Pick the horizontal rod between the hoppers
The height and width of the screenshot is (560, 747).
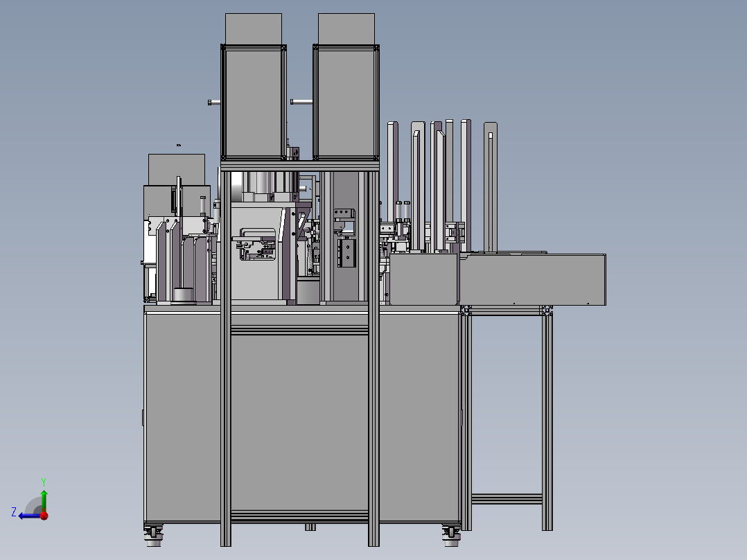(301, 102)
